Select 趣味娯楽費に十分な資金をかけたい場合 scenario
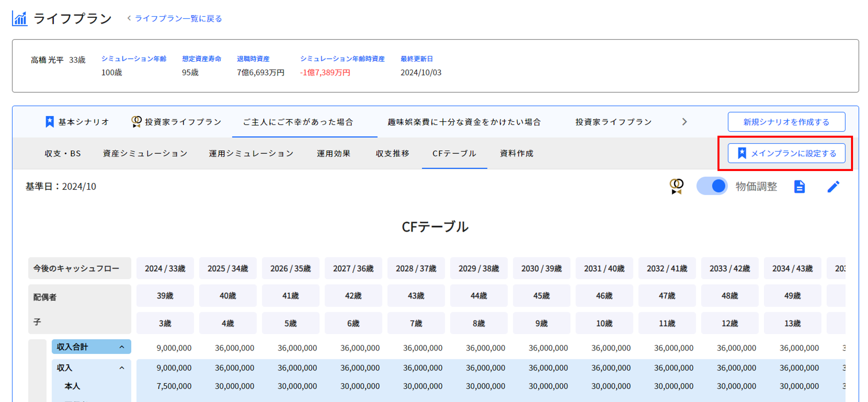Screen dimensions: 868x402 (x=464, y=122)
